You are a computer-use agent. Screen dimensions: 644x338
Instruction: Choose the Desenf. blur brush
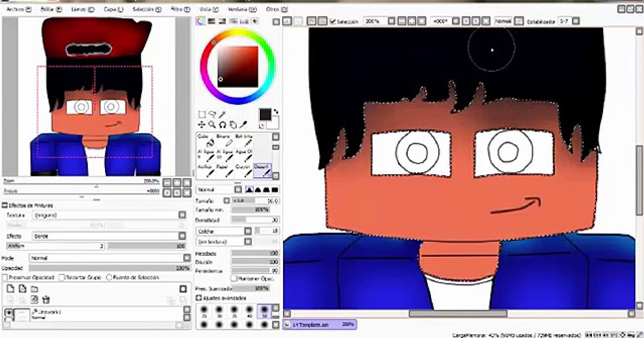tap(262, 171)
